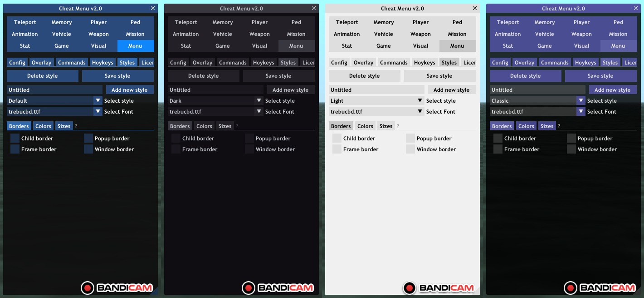Image resolution: width=644 pixels, height=298 pixels.
Task: Open Vehicle section in Dark style window
Action: coord(223,34)
